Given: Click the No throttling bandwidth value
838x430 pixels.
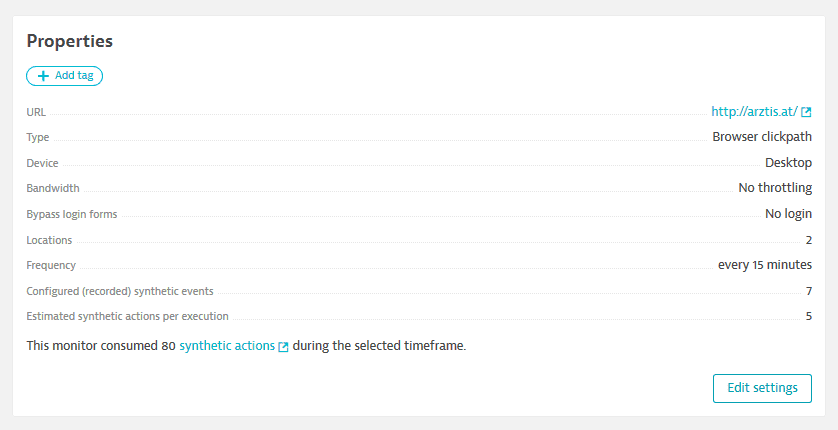Looking at the screenshot, I should [775, 187].
